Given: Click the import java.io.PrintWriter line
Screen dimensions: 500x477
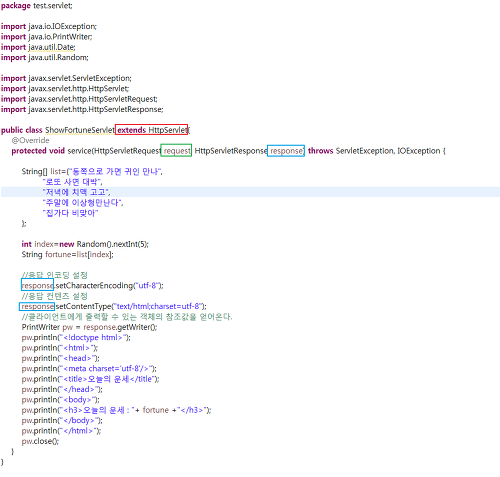Looking at the screenshot, I should click(x=47, y=37).
